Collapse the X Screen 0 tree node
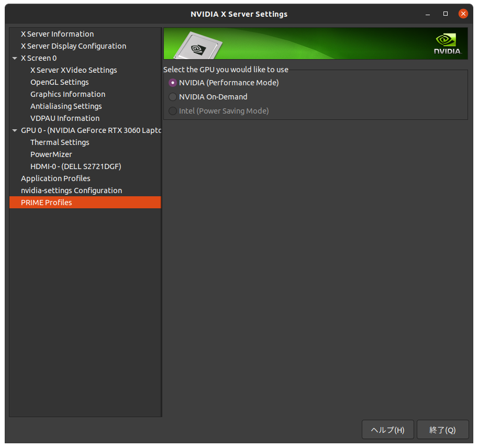This screenshot has width=478, height=448. click(15, 58)
